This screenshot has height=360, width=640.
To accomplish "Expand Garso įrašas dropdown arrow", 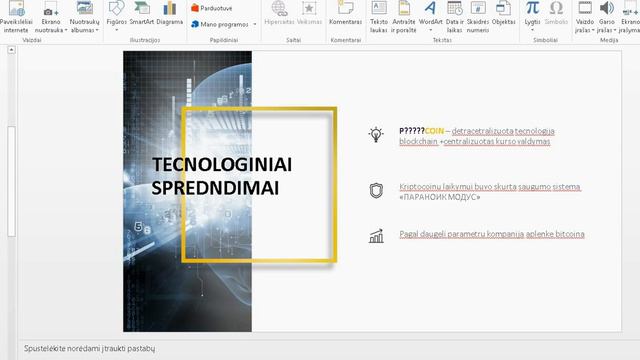I will (x=615, y=30).
